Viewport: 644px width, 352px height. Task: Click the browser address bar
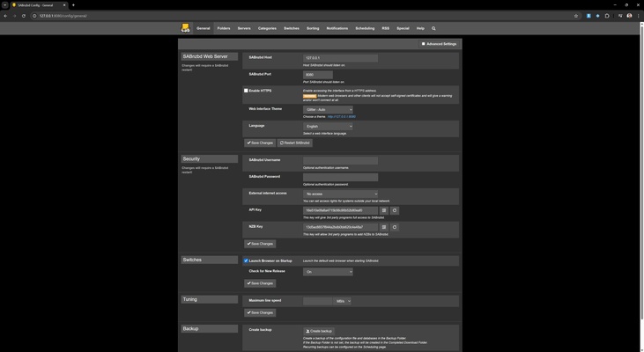coord(302,16)
